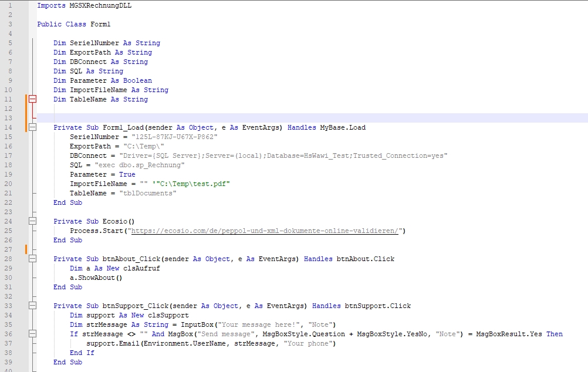Click "Dim DBConnect As String" declaration
The height and width of the screenshot is (372, 588).
click(x=100, y=62)
